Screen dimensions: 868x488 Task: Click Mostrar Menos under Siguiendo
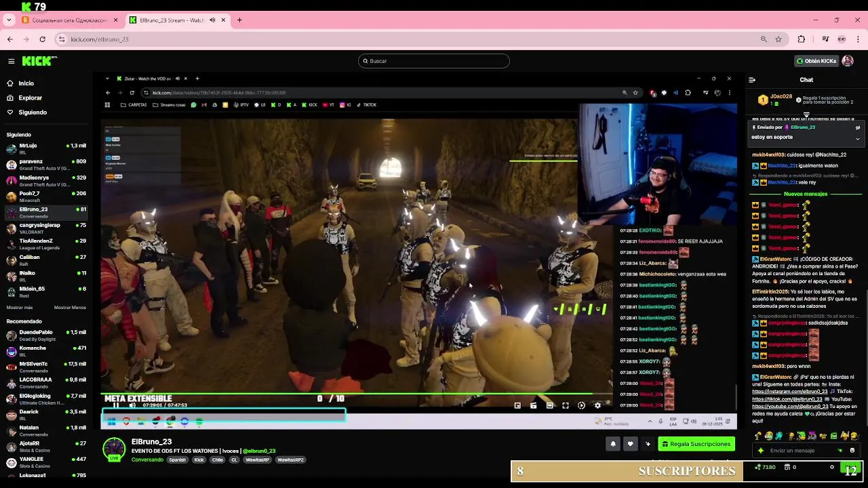tap(70, 307)
